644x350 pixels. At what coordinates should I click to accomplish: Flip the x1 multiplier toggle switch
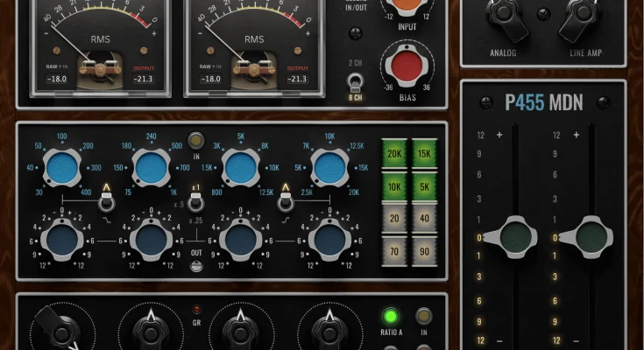[196, 202]
